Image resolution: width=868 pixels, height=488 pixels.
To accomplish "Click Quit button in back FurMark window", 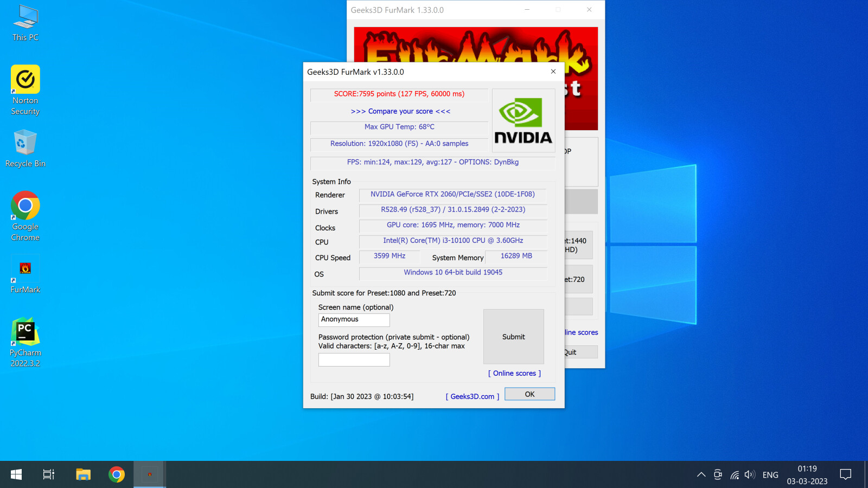I will click(581, 352).
